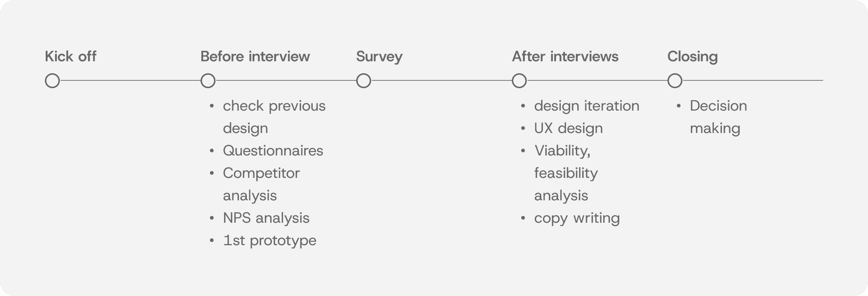This screenshot has height=296, width=868.
Task: Select the Decision making item
Action: [712, 117]
